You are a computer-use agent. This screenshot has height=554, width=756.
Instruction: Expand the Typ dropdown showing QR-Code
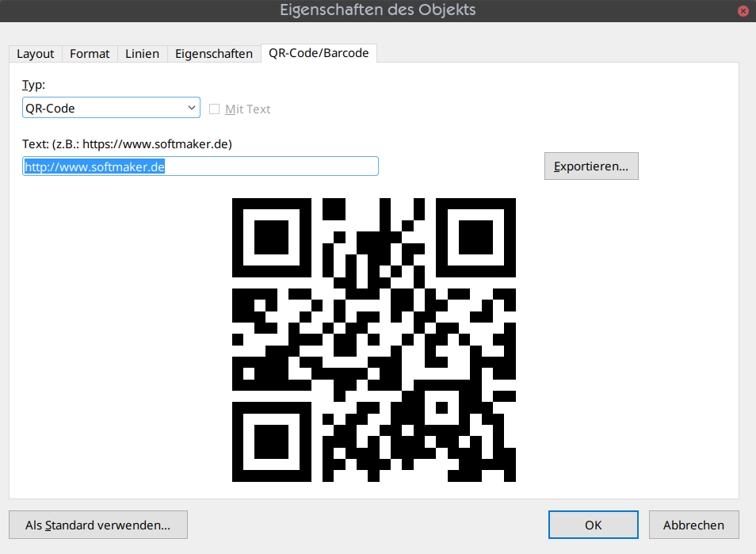tap(112, 108)
